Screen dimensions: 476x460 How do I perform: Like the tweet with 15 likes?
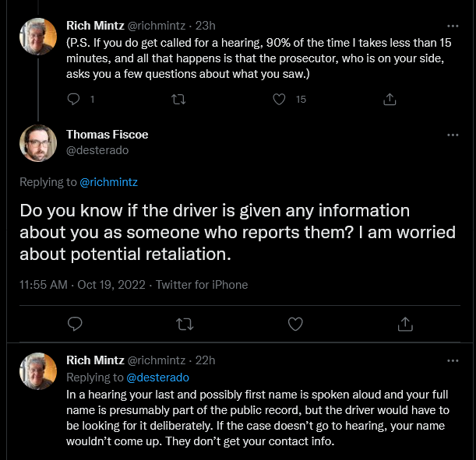pos(279,99)
